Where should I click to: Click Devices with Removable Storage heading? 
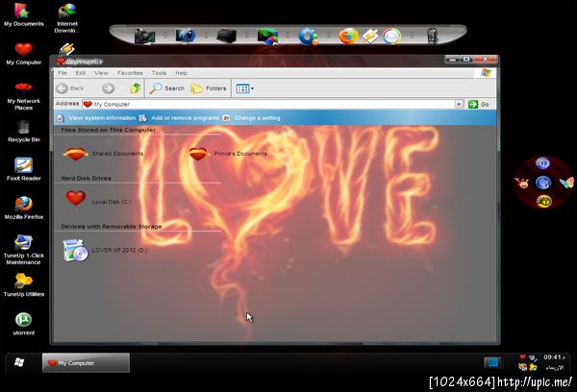point(112,226)
